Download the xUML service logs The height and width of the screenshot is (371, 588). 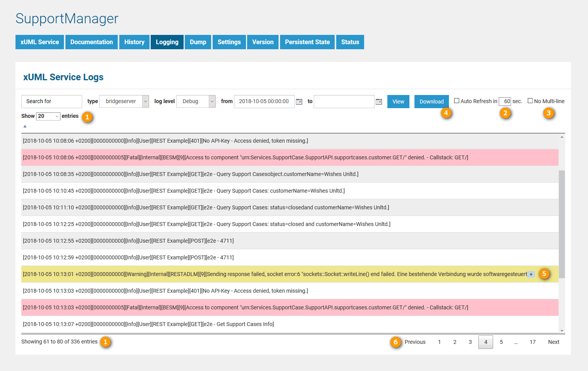pyautogui.click(x=432, y=101)
